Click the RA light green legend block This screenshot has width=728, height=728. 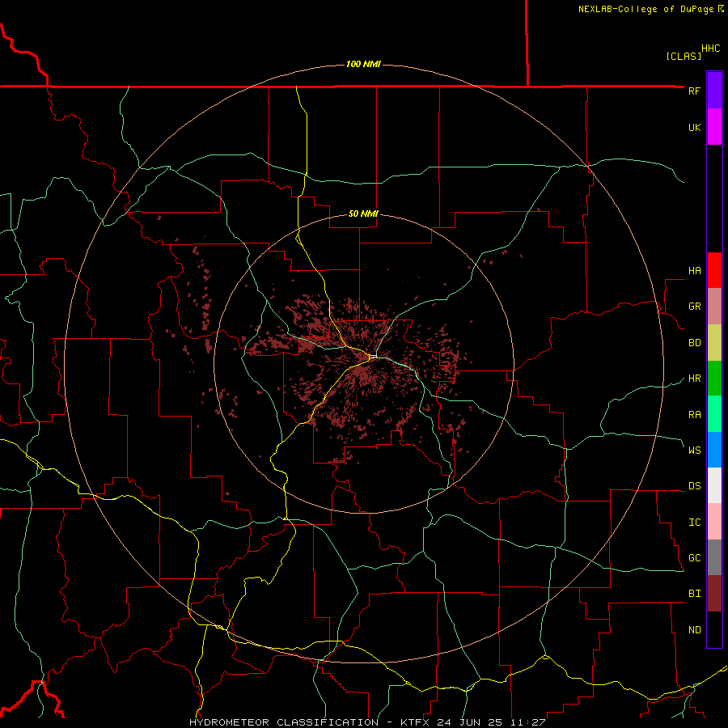[x=714, y=414]
